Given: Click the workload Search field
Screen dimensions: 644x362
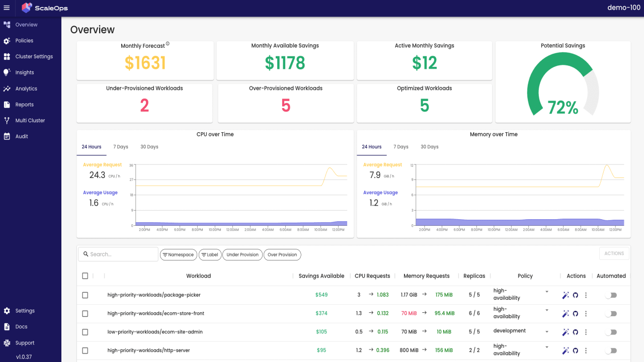Looking at the screenshot, I should tap(118, 254).
